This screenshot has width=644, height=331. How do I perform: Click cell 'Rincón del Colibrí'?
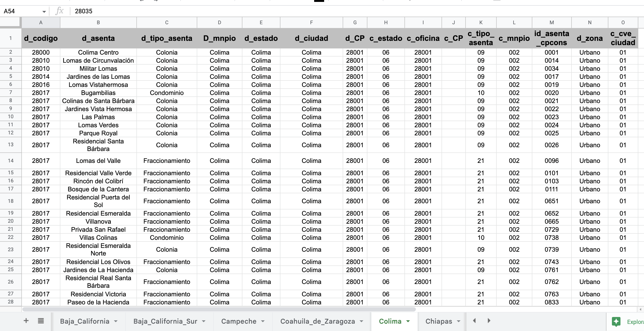(x=98, y=181)
